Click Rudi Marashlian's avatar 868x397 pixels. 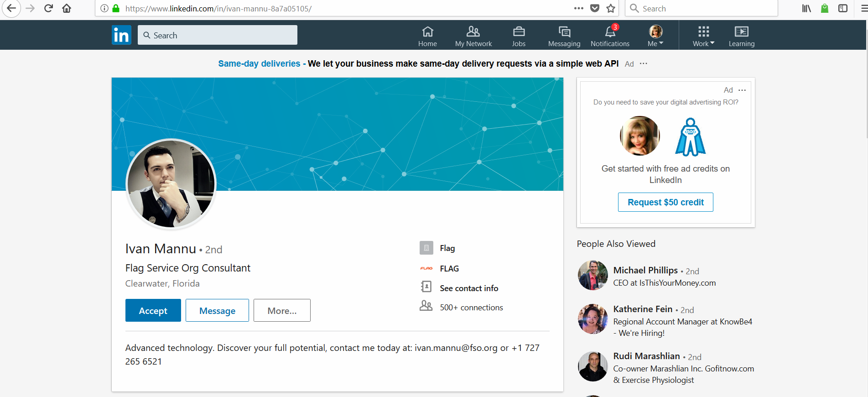pyautogui.click(x=593, y=366)
